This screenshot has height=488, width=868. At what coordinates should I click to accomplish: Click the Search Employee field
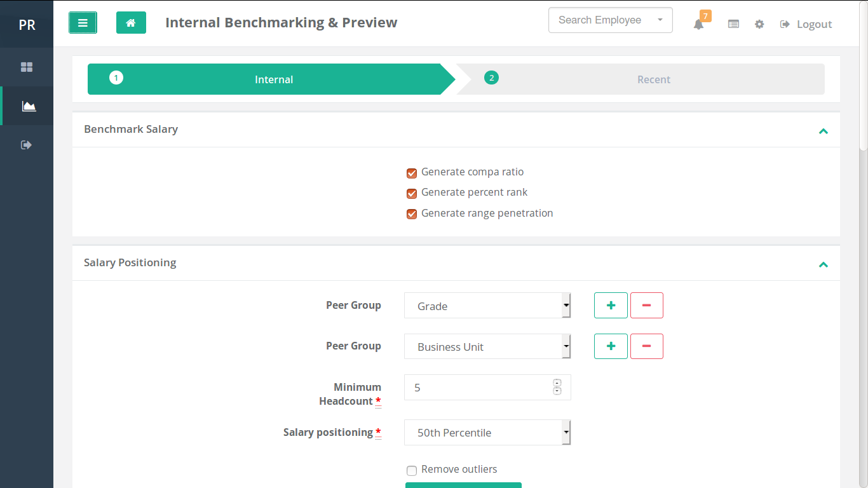600,20
